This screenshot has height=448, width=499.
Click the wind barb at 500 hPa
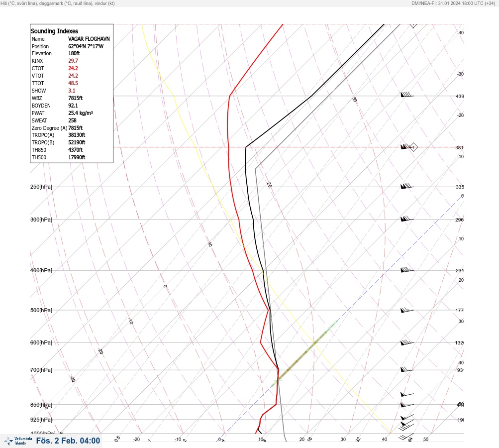pos(407,310)
